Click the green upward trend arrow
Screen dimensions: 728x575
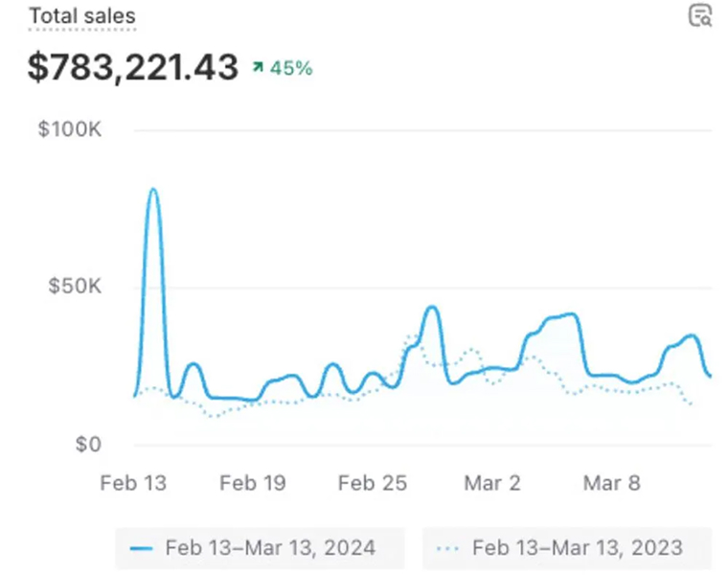(x=258, y=68)
